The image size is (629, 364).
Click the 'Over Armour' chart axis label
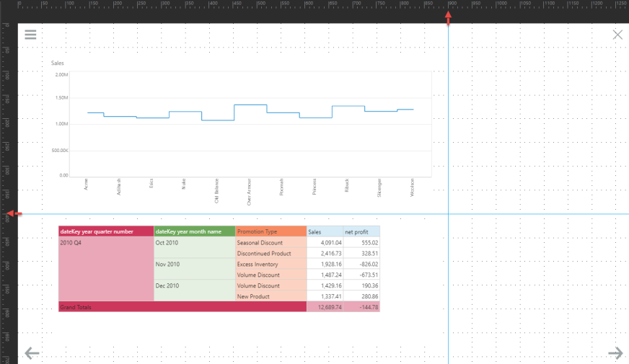249,192
